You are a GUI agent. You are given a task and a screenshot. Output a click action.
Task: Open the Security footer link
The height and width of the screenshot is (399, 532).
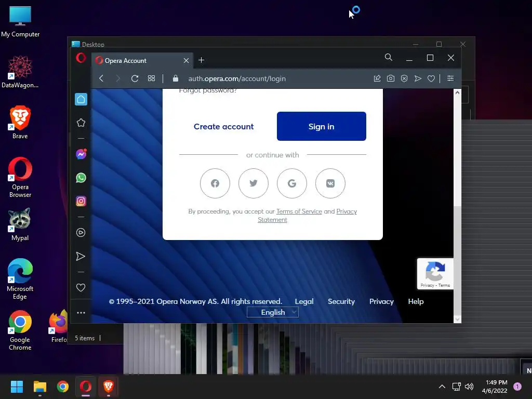point(341,301)
